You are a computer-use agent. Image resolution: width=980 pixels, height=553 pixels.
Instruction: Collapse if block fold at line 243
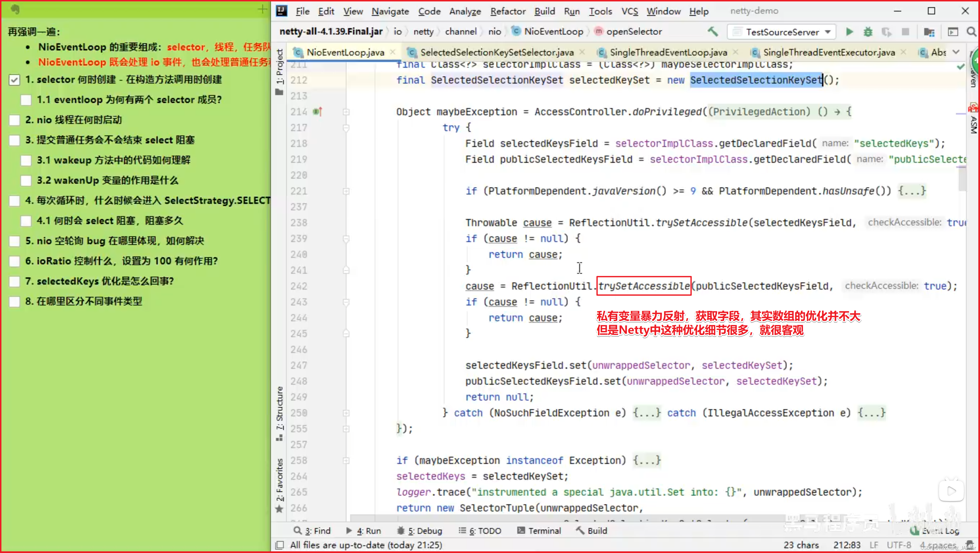pyautogui.click(x=346, y=302)
